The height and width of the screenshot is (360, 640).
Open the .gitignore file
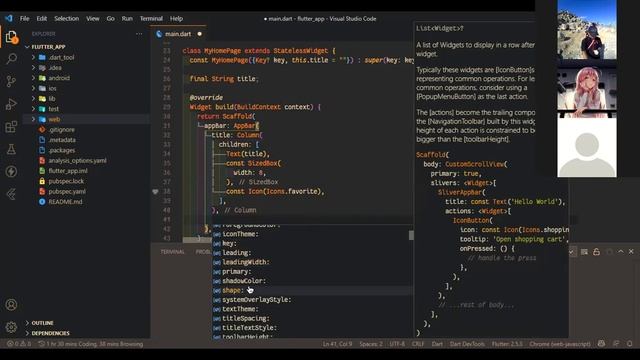tap(62, 129)
